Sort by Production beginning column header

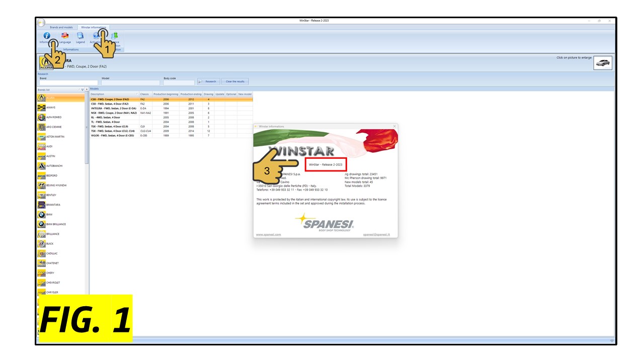tap(166, 94)
